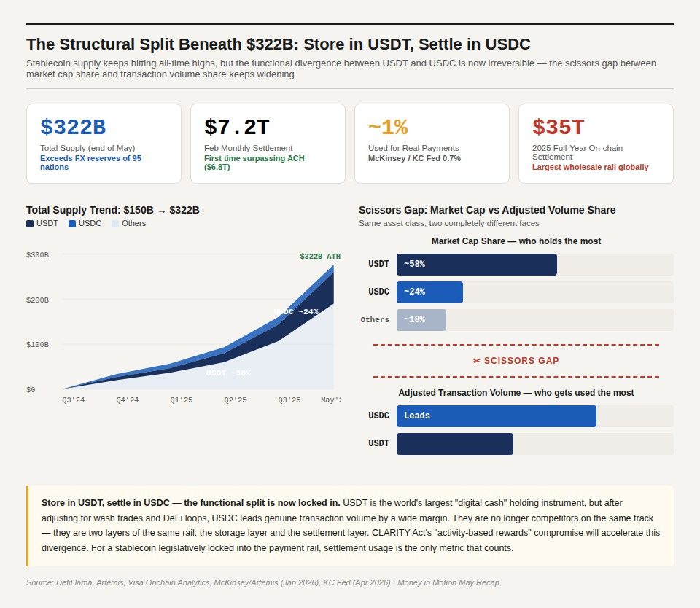Click the Q4'24 axis label
700x608 pixels.
[x=127, y=400]
